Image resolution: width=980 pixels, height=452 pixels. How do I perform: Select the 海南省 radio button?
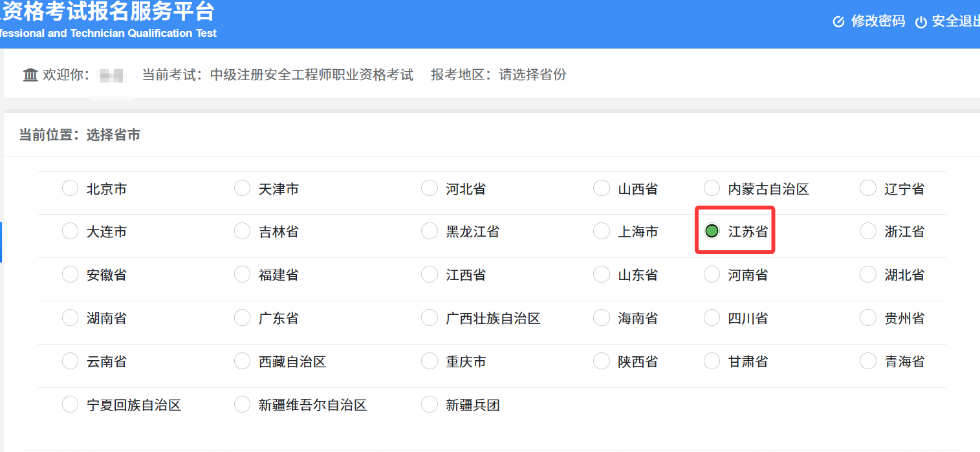point(601,317)
